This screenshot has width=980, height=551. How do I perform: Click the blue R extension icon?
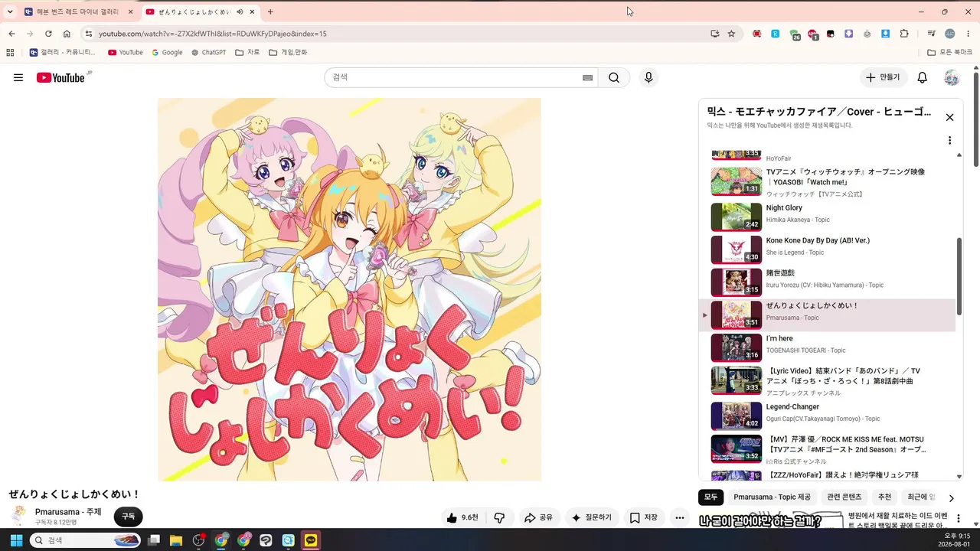pyautogui.click(x=775, y=34)
